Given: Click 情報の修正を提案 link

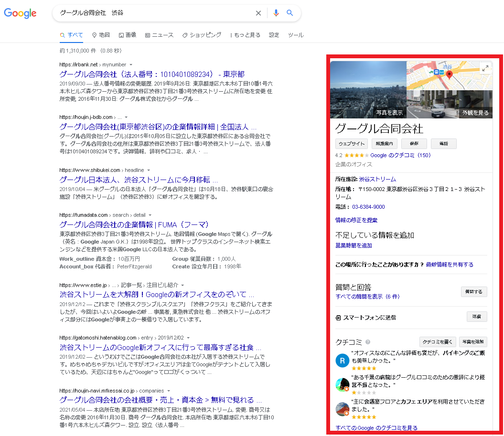Looking at the screenshot, I should [x=356, y=220].
